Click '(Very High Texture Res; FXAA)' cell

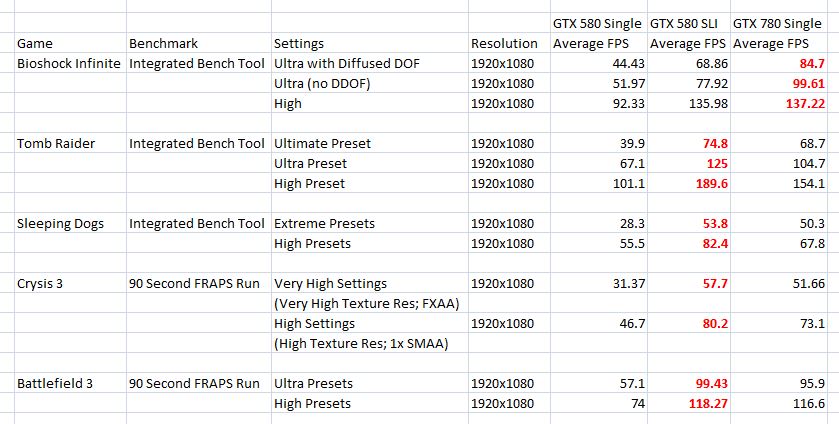coord(370,304)
